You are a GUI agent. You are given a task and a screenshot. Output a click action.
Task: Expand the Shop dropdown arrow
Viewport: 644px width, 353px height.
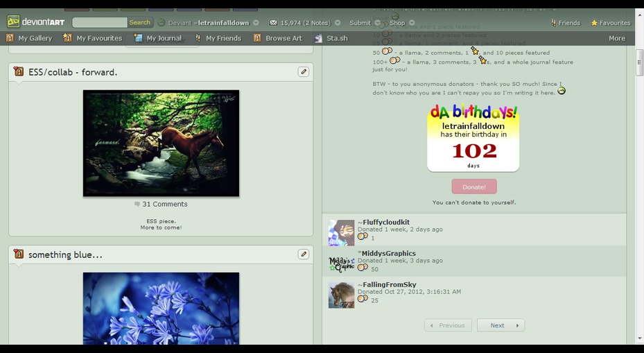(412, 23)
